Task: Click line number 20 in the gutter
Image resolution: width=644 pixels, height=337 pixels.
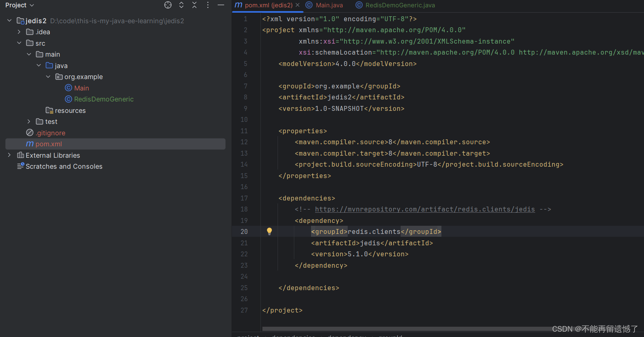Action: coord(244,231)
